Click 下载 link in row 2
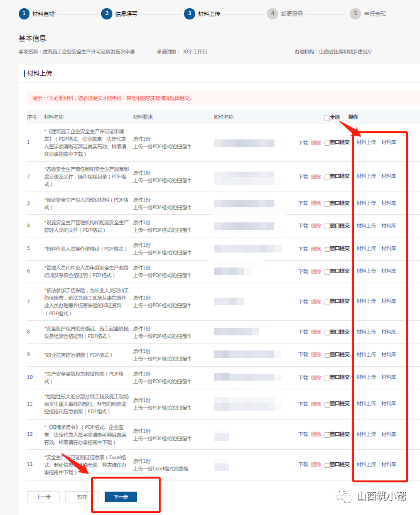The image size is (420, 515). coord(303,177)
